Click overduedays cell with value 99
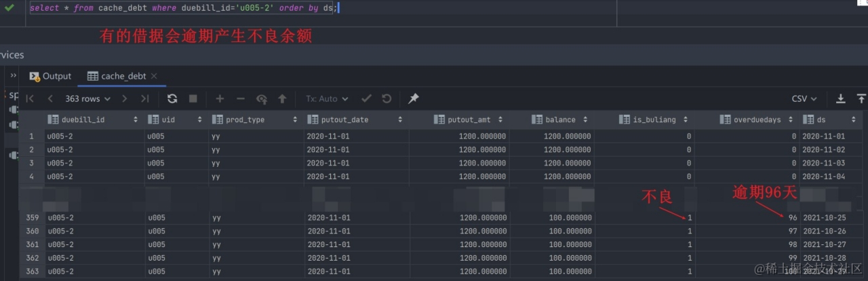This screenshot has width=868, height=281. point(747,259)
